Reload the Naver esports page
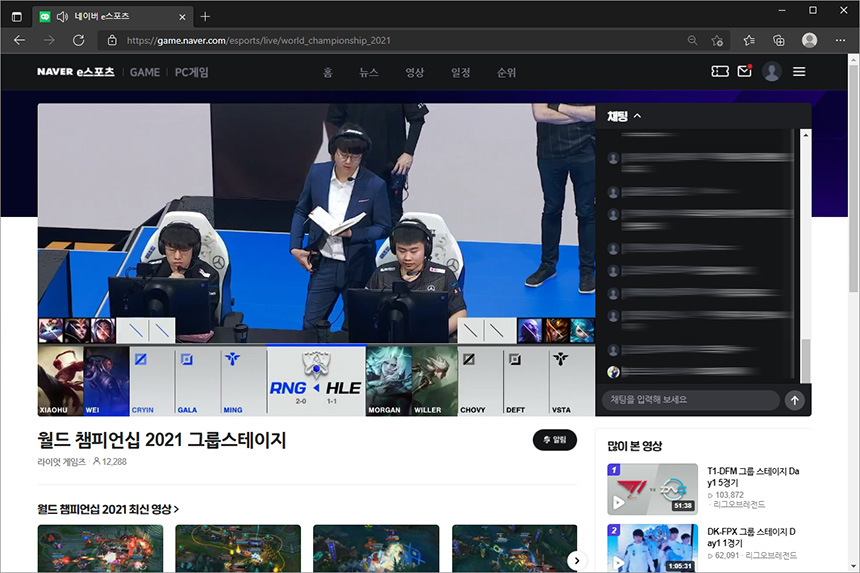This screenshot has height=573, width=860. 78,40
